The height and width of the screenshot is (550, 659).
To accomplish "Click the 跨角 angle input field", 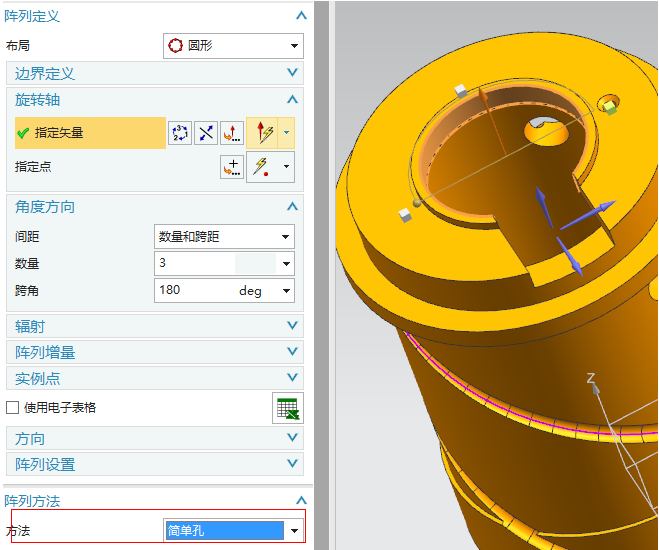I will pyautogui.click(x=193, y=291).
